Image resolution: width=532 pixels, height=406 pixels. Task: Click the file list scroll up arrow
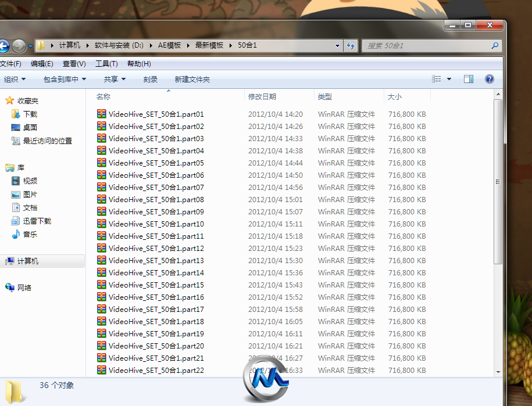click(498, 94)
